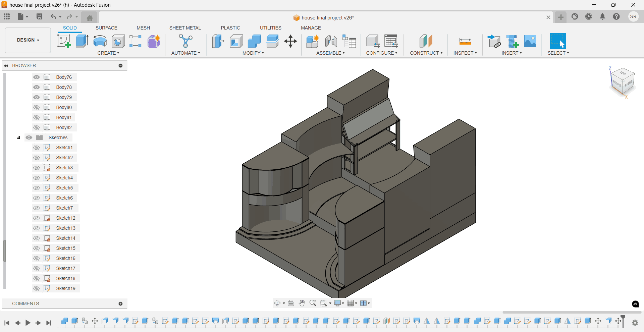644x332 pixels.
Task: Click the Bill of Materials icon
Action: pyautogui.click(x=349, y=41)
